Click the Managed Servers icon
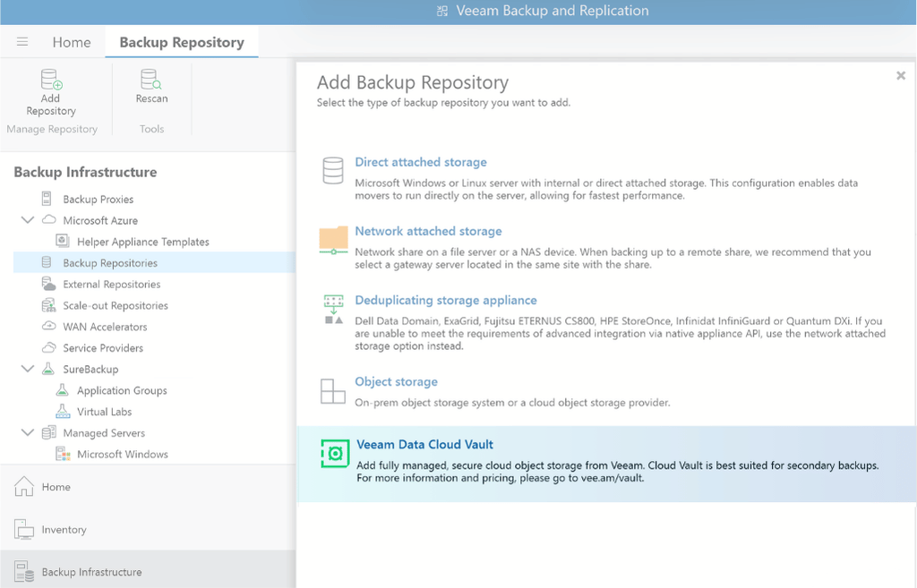 (x=48, y=432)
